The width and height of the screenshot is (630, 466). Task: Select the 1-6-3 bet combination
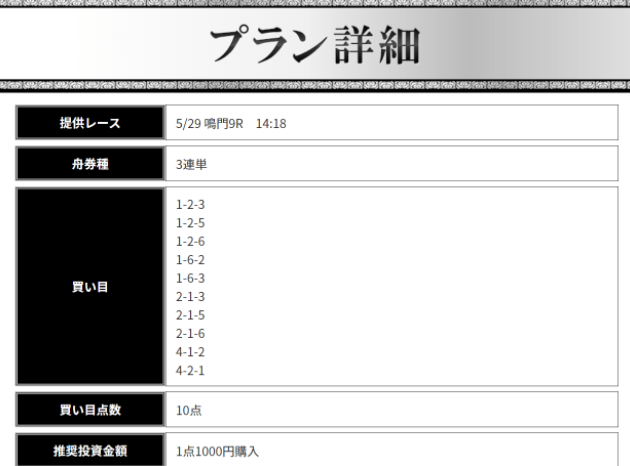190,278
